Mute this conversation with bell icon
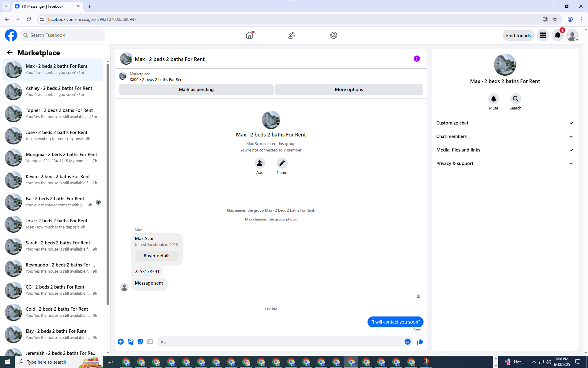The width and height of the screenshot is (588, 368). 493,99
